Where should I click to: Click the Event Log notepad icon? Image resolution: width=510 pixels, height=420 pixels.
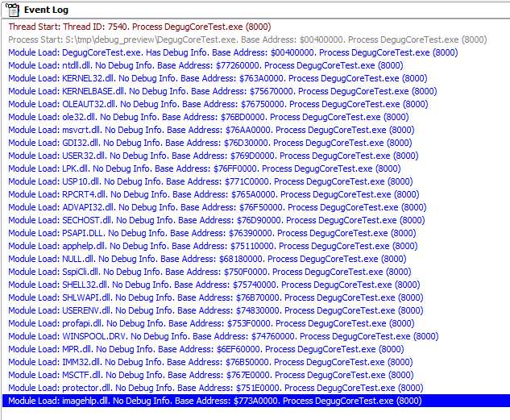12,10
